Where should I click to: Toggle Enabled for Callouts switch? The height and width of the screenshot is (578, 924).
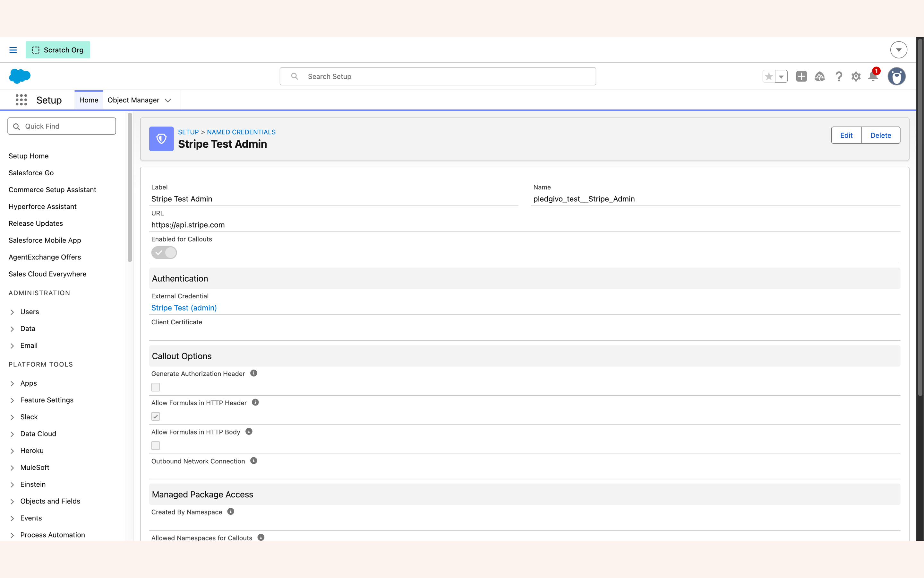(164, 253)
